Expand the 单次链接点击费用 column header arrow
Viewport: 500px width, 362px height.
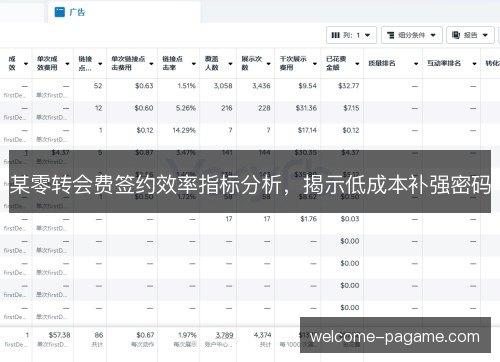click(x=151, y=63)
